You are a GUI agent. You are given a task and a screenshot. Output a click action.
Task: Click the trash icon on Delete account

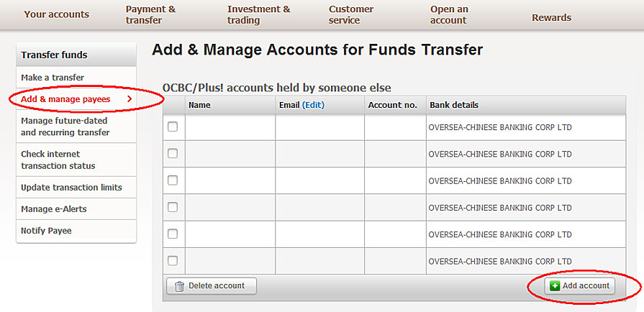click(180, 286)
